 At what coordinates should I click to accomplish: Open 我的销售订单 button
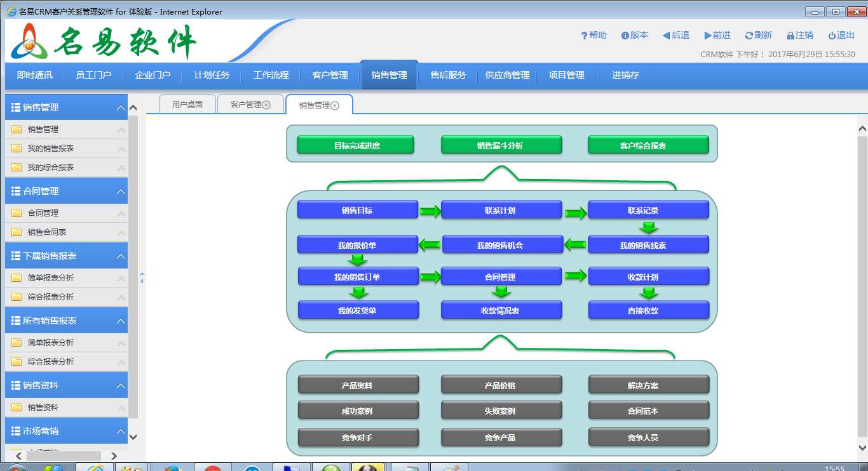(x=357, y=277)
